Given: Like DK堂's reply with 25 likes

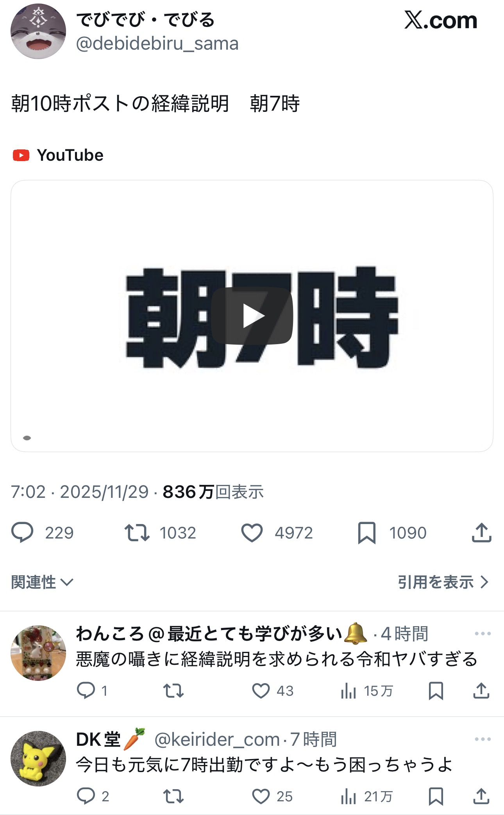Looking at the screenshot, I should pos(261,796).
